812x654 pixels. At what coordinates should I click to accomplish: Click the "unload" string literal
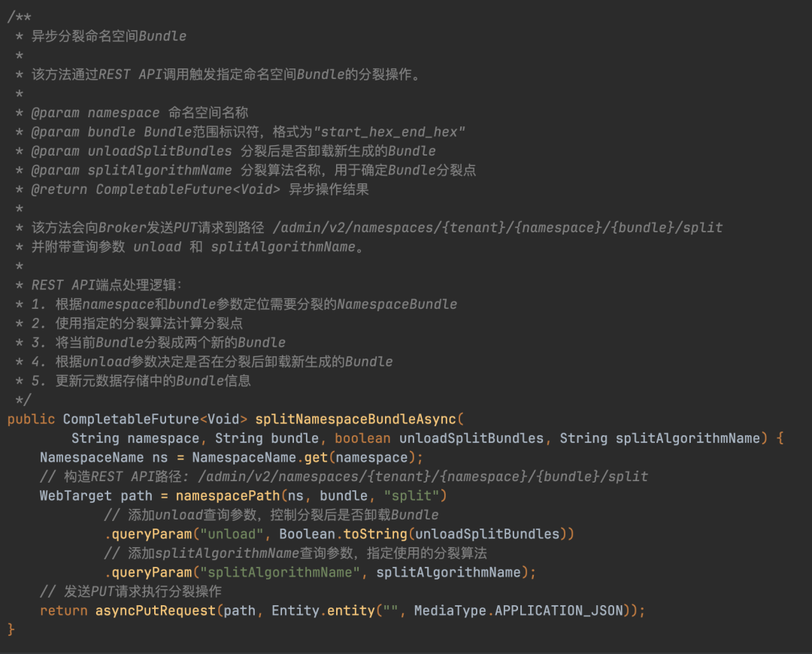232,534
